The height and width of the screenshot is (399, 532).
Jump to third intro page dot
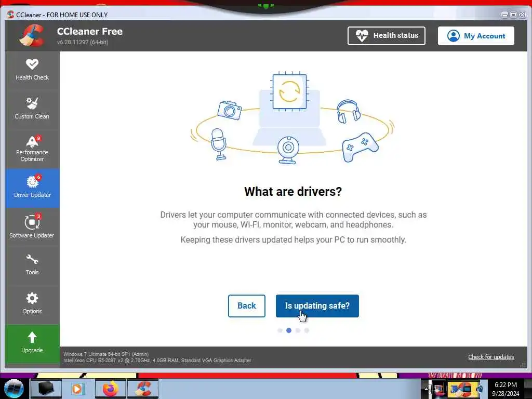click(298, 330)
